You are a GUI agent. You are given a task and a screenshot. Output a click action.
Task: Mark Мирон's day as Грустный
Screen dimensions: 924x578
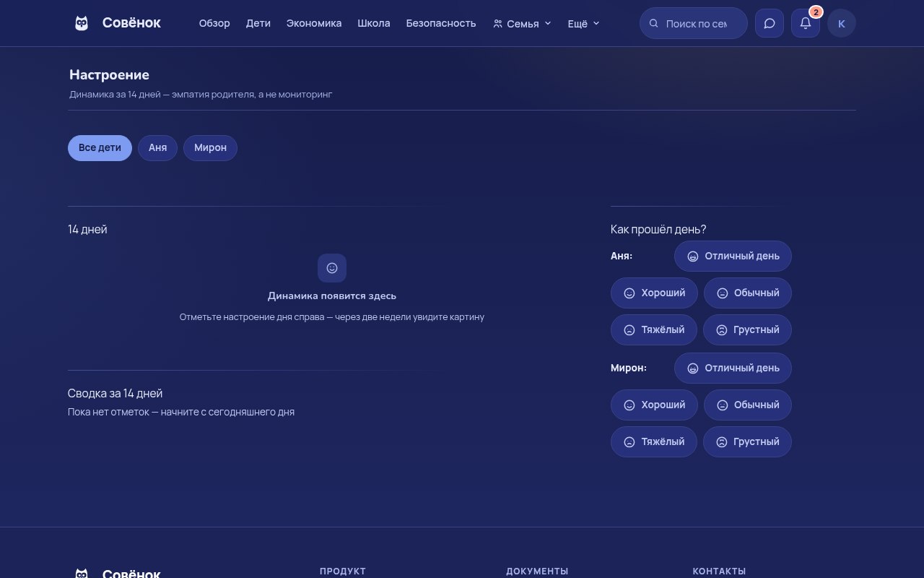coord(747,441)
